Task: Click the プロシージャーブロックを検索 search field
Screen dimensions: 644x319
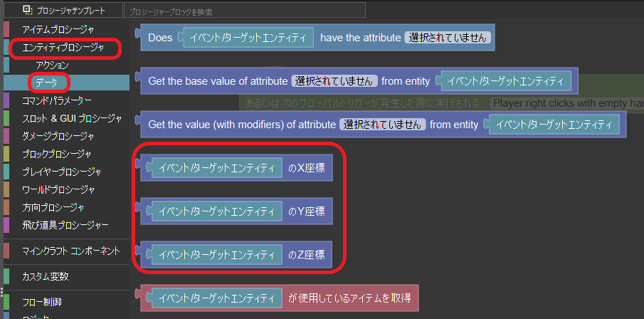Action: (245, 11)
